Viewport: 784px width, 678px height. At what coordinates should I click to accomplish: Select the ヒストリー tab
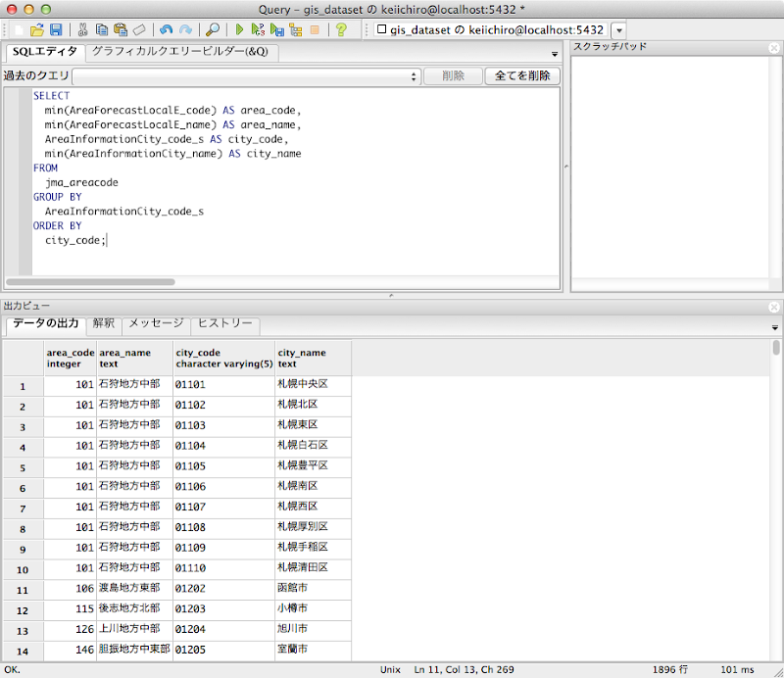224,323
